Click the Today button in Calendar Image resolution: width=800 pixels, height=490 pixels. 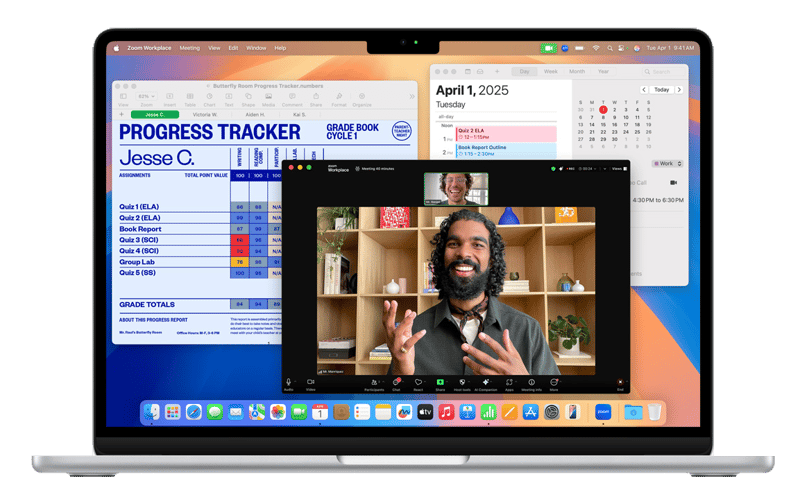point(661,90)
